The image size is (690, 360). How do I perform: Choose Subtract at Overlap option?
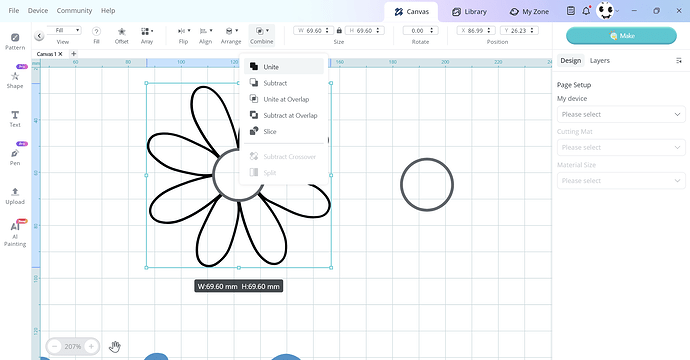(284, 115)
